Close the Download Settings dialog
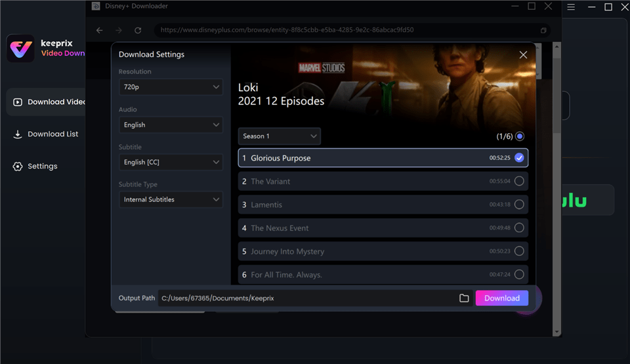630x364 pixels. point(523,55)
